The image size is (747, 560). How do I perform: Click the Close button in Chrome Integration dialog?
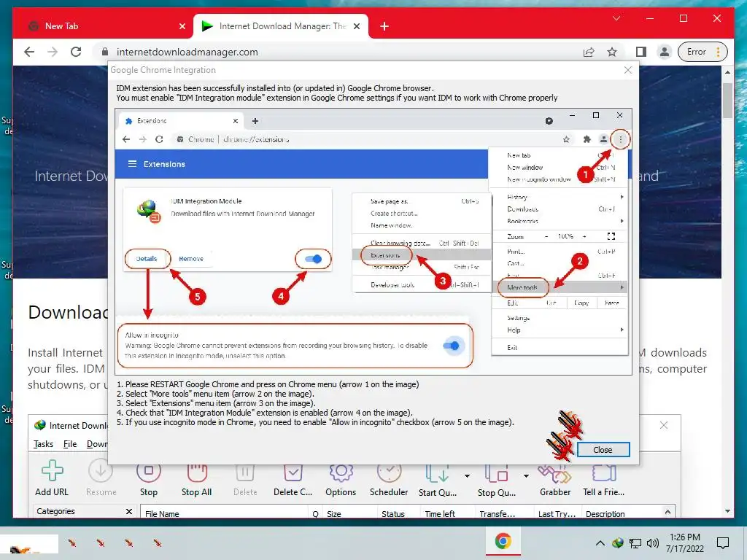[603, 449]
